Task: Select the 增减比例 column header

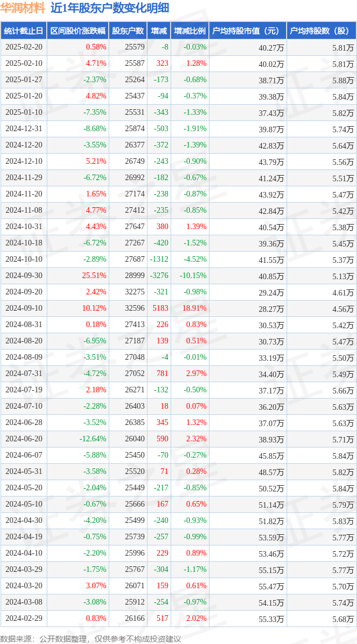Action: click(x=189, y=31)
